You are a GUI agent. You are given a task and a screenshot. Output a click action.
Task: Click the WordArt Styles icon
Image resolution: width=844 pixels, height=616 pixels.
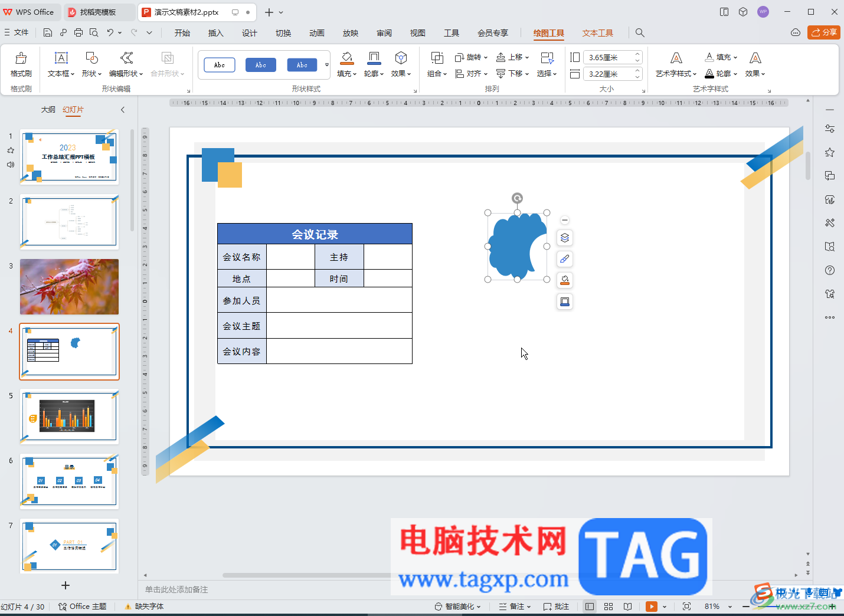(676, 58)
